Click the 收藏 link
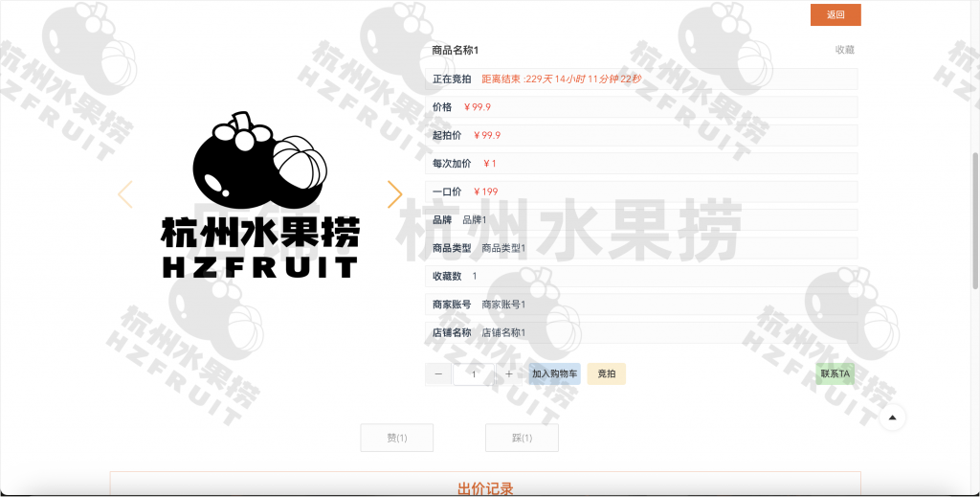 (x=844, y=50)
